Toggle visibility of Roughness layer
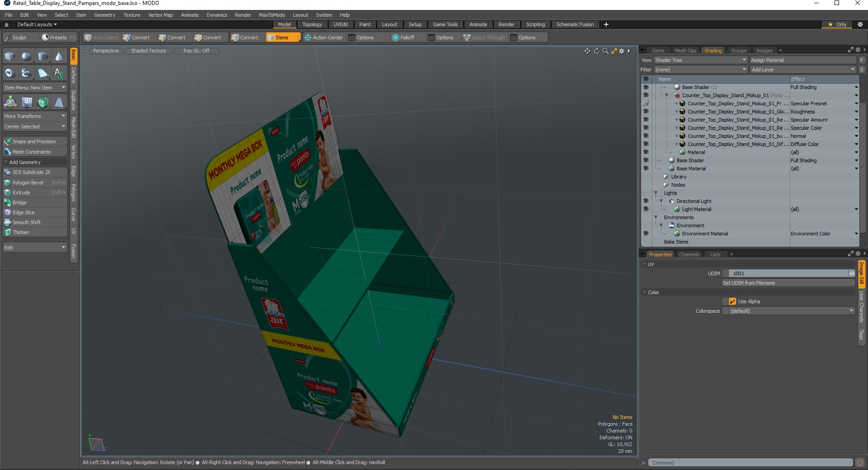 coord(646,112)
